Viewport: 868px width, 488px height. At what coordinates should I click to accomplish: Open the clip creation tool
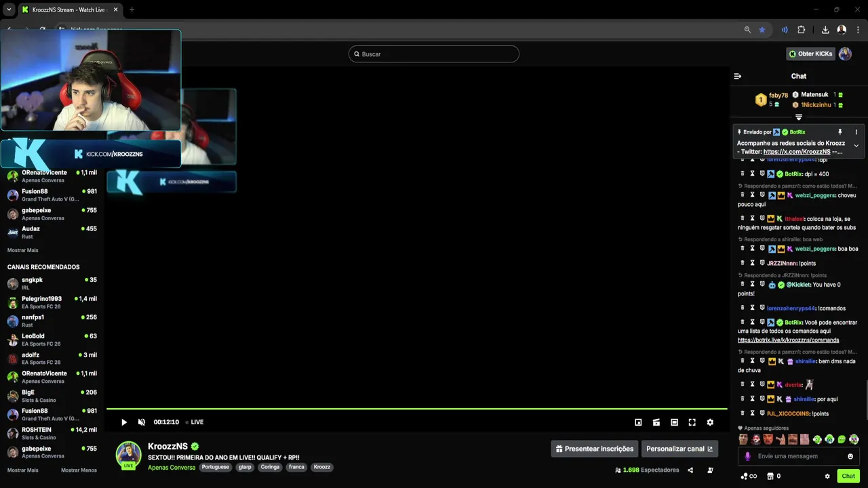[x=656, y=422]
